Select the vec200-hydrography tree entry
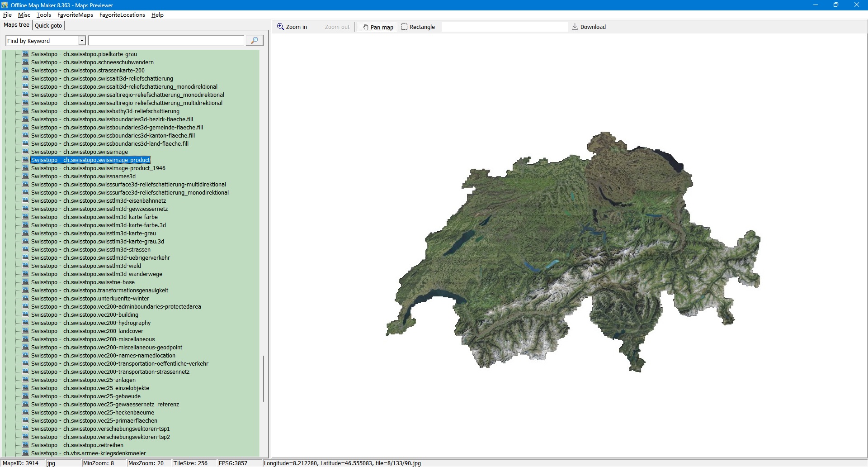 (90, 323)
